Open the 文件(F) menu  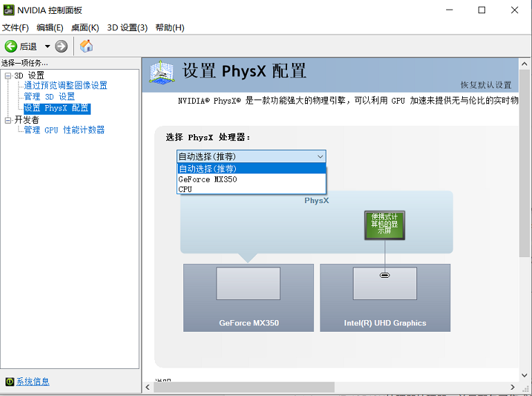(x=15, y=28)
